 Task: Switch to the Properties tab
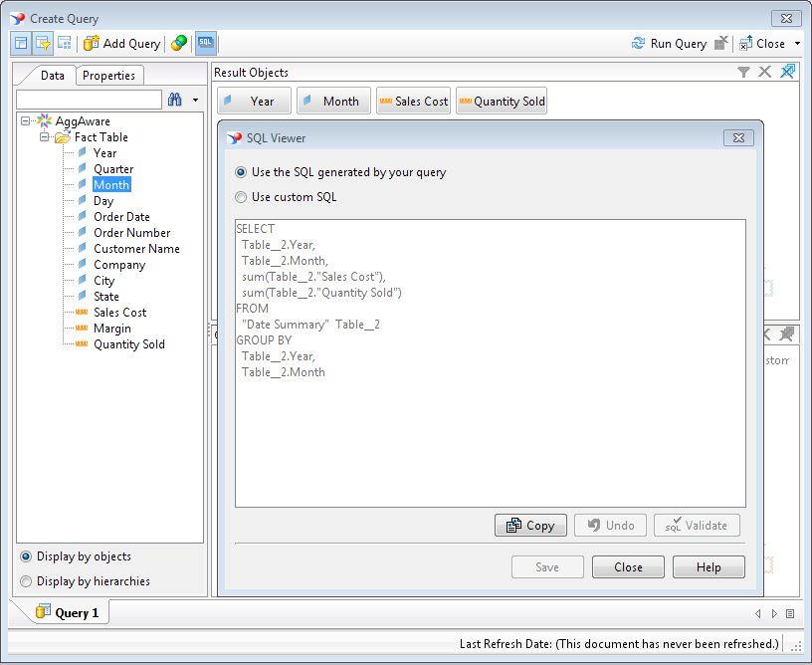(108, 76)
